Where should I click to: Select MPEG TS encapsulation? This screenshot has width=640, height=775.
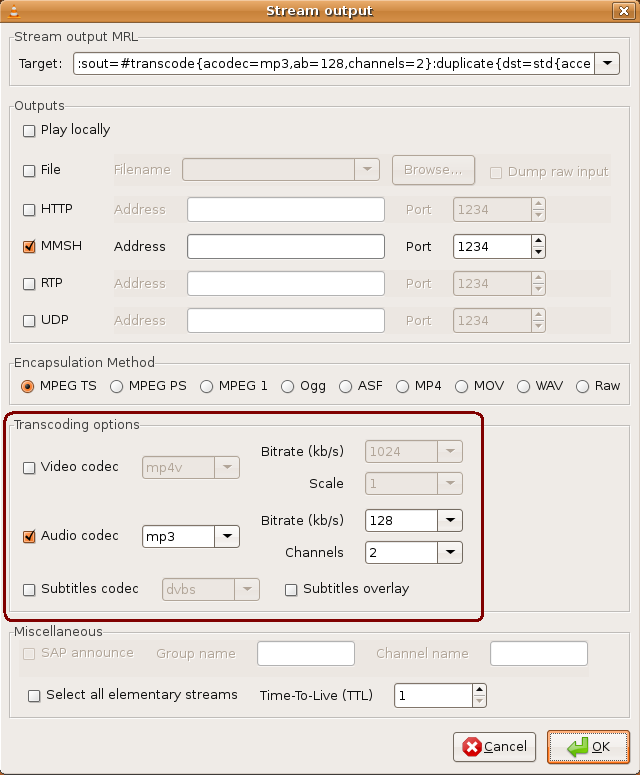(x=28, y=387)
